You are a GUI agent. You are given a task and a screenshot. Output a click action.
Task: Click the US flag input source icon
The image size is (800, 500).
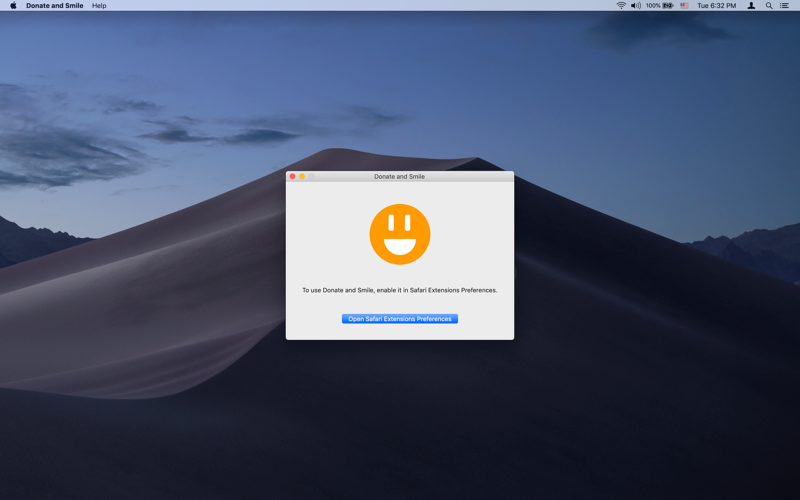point(684,6)
